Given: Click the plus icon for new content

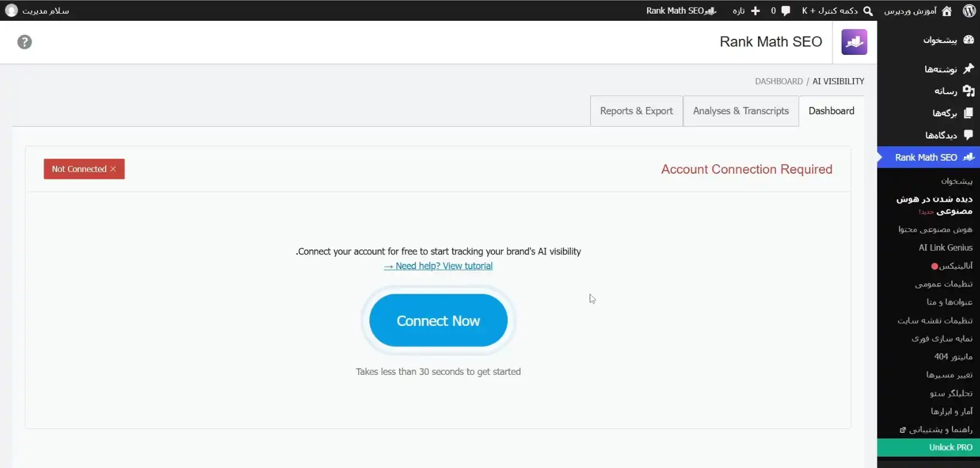Looking at the screenshot, I should coord(755,11).
